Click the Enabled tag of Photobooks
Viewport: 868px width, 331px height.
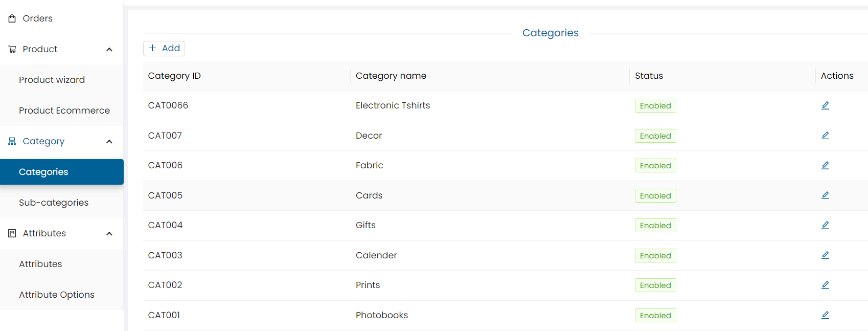(x=655, y=316)
